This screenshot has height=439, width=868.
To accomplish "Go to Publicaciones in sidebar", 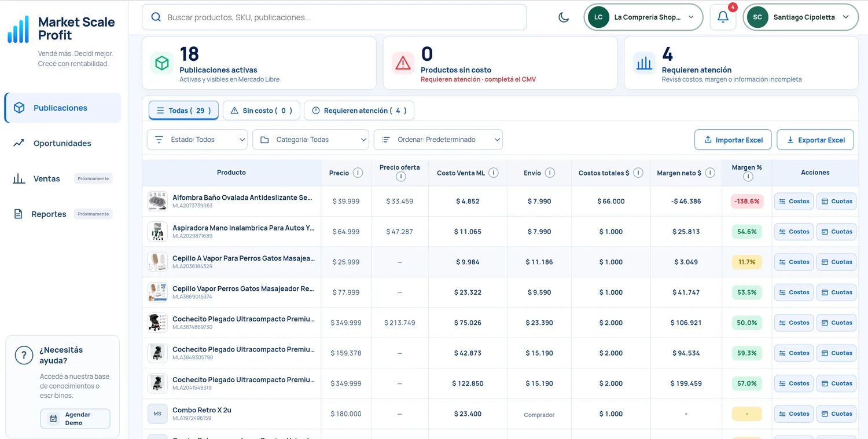I will click(x=62, y=108).
